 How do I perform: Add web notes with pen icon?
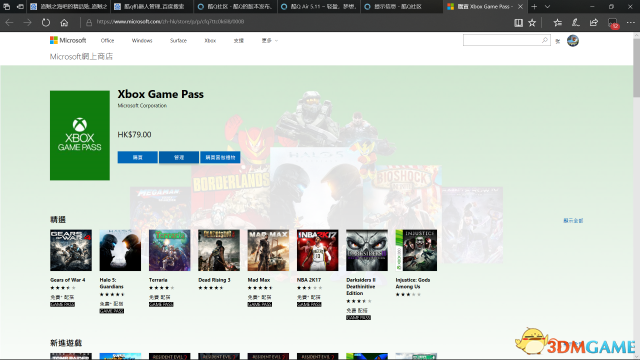click(576, 23)
